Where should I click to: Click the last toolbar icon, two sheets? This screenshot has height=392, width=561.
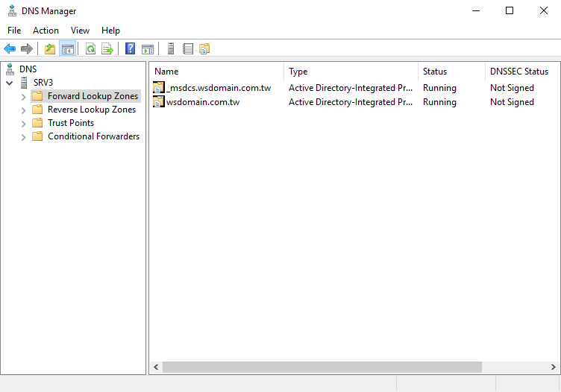pyautogui.click(x=204, y=48)
